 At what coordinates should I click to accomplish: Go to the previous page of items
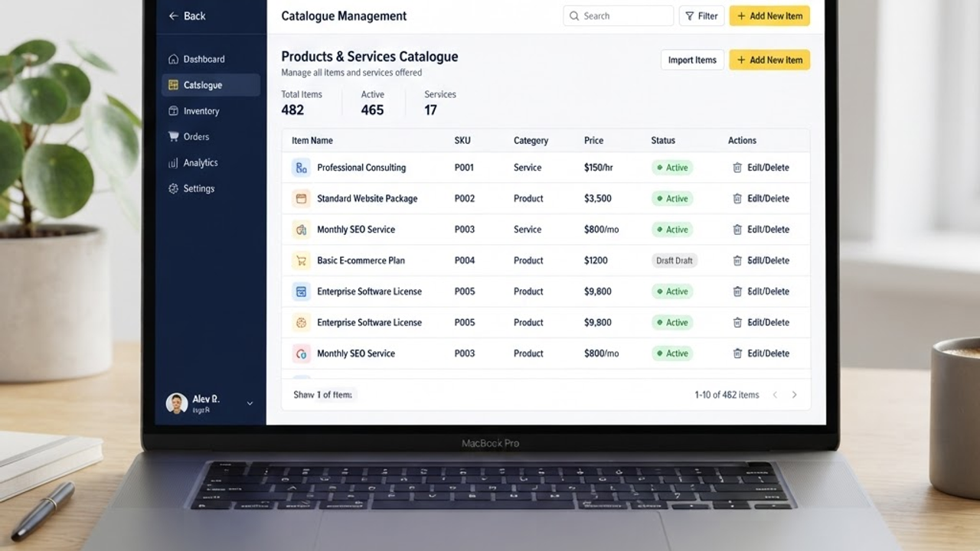point(775,395)
